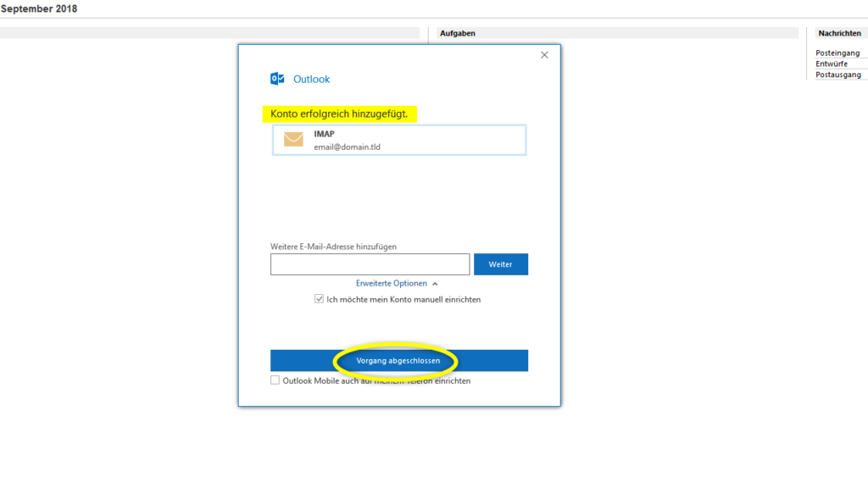Image resolution: width=868 pixels, height=488 pixels.
Task: Select the 'Nachrichten' column header
Action: (839, 32)
